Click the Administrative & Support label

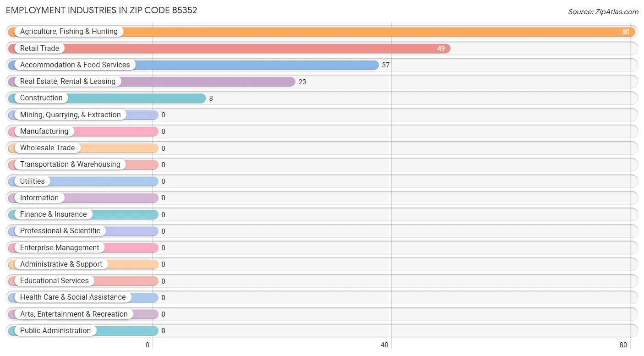61,264
